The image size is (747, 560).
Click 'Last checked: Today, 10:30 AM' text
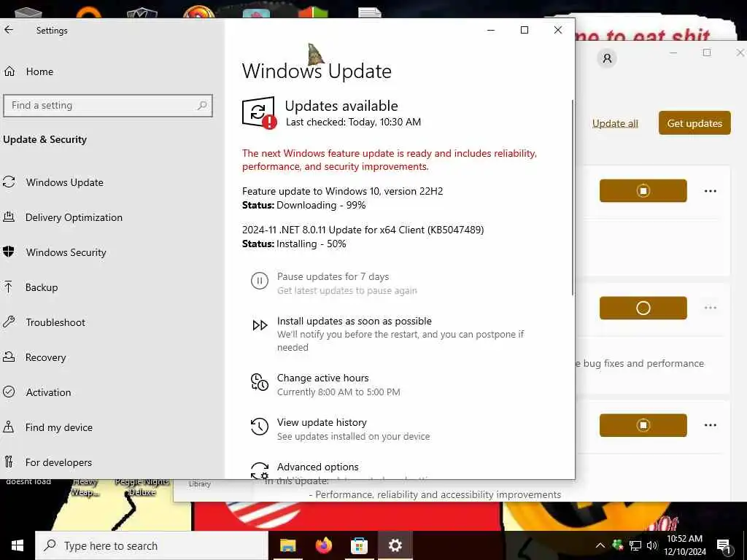click(x=354, y=122)
